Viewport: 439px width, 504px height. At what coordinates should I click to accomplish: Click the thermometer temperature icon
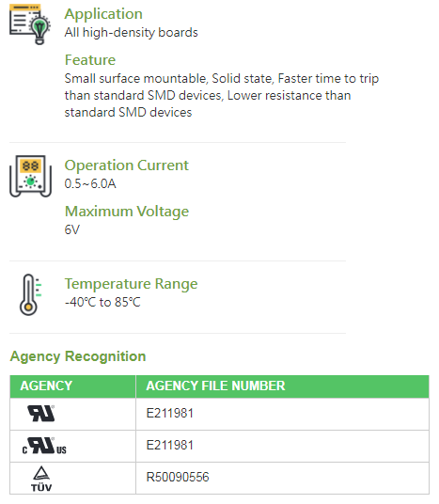point(30,294)
